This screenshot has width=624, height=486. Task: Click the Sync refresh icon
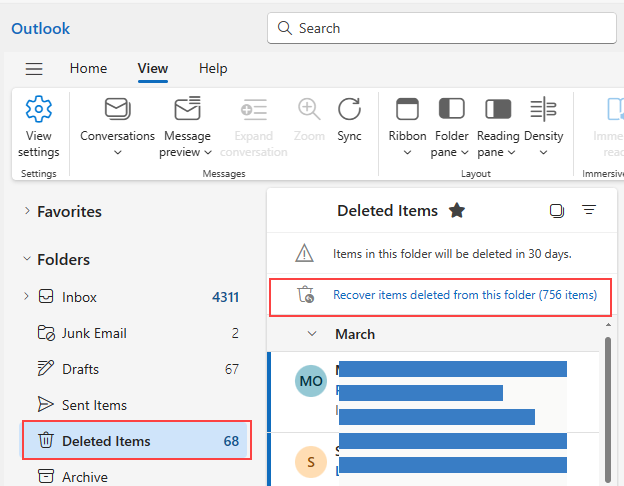(x=349, y=109)
